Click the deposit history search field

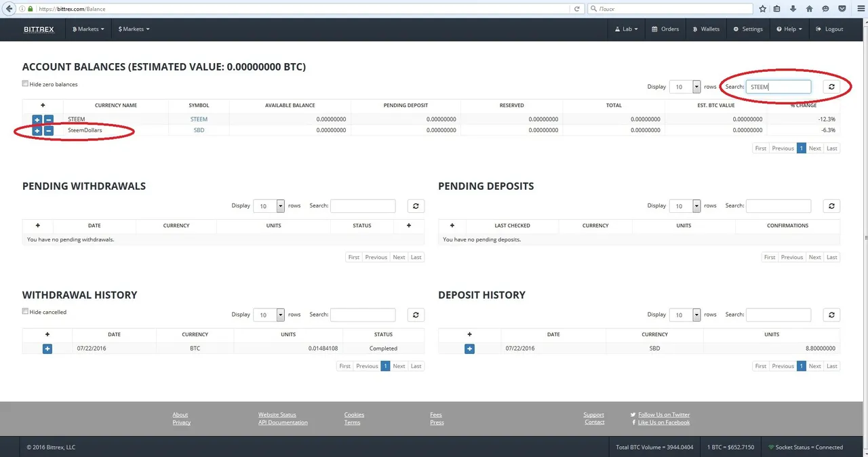[x=778, y=315]
